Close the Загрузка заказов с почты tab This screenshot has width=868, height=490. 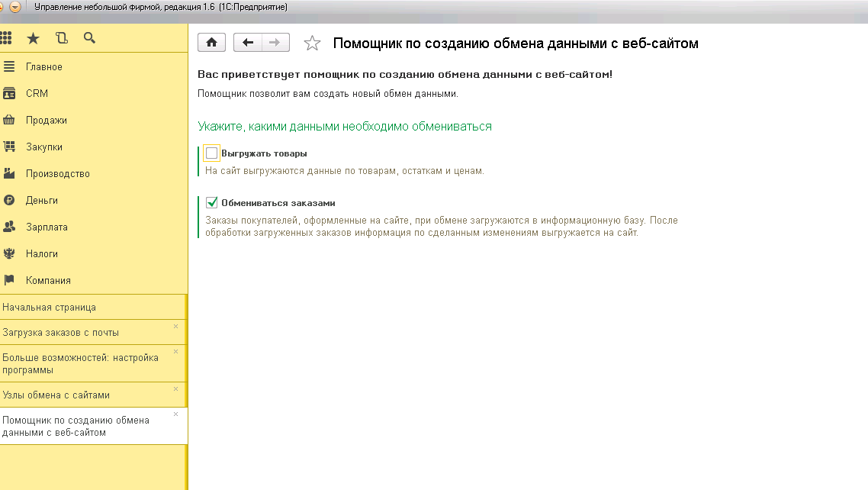pyautogui.click(x=175, y=327)
